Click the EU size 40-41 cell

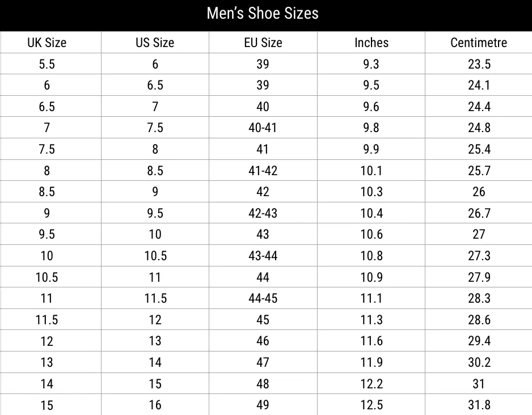tap(263, 128)
